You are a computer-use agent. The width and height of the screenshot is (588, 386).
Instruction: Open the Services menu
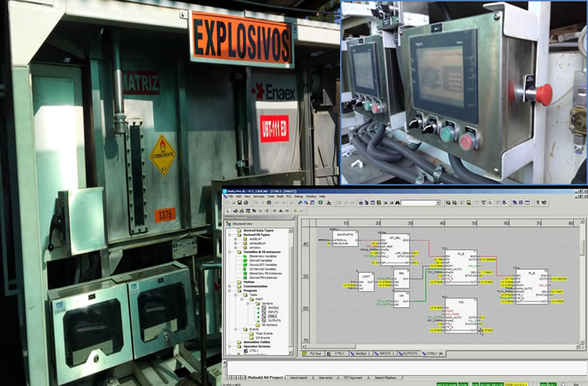pos(259,196)
